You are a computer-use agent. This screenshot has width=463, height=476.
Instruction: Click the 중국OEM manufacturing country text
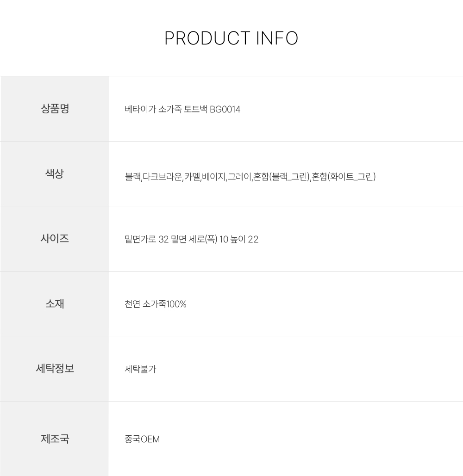click(x=142, y=439)
